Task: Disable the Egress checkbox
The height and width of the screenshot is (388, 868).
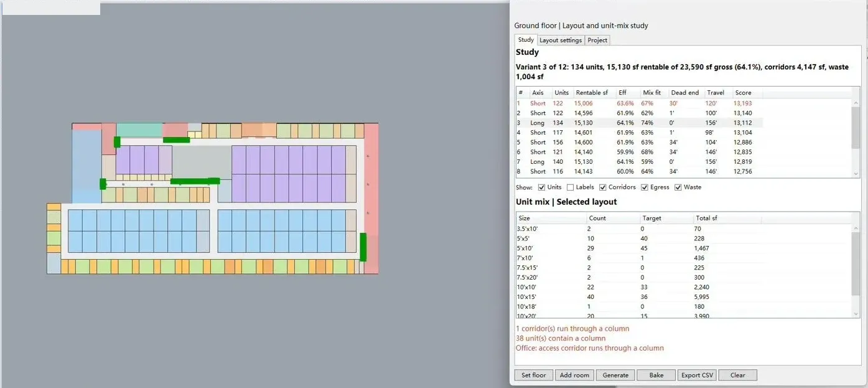Action: [x=645, y=187]
